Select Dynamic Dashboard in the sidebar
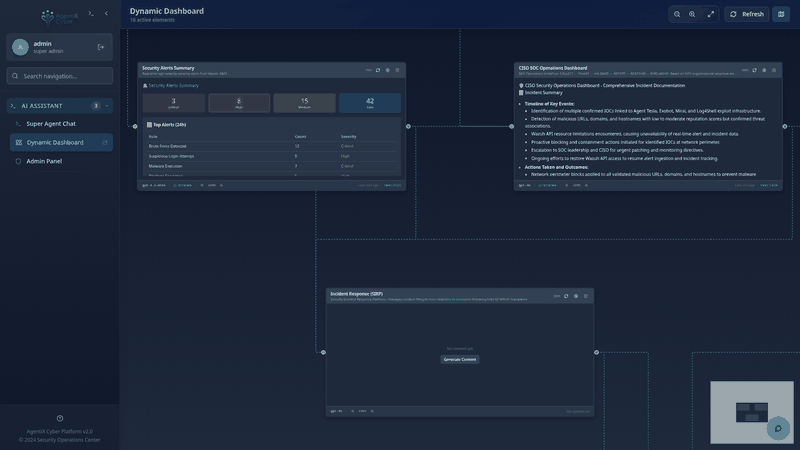This screenshot has height=450, width=800. pos(61,142)
